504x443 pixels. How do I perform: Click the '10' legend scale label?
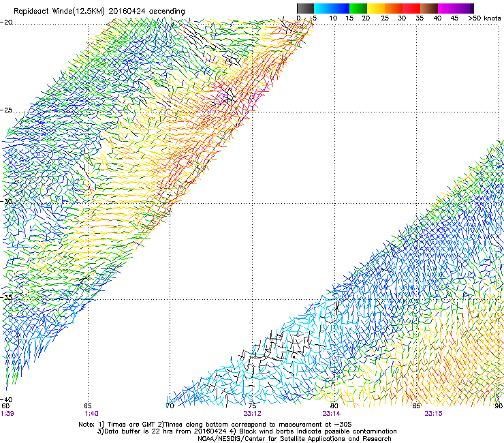[x=333, y=18]
